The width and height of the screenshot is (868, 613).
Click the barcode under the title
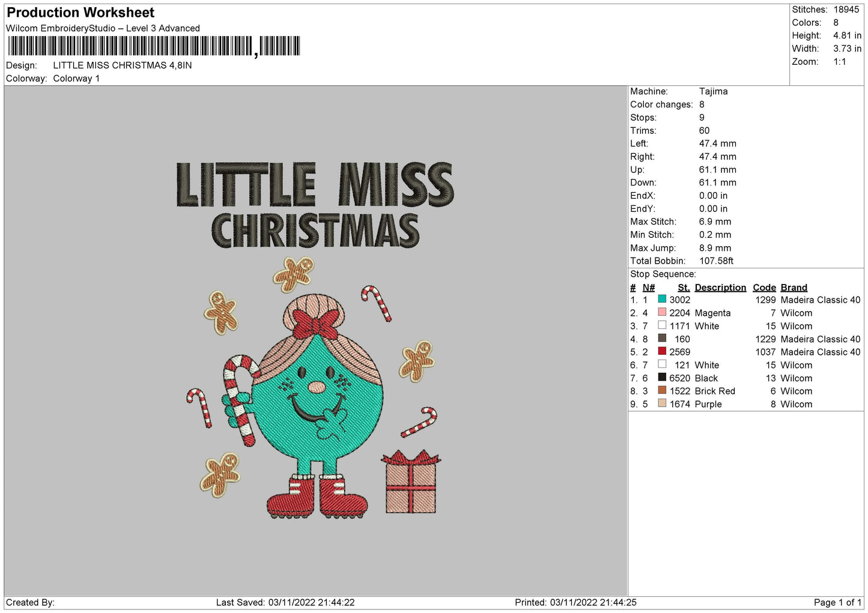(x=154, y=46)
